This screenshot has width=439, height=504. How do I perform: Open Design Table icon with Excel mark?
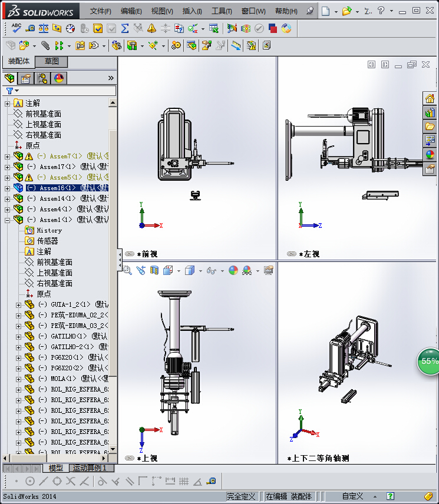pyautogui.click(x=213, y=28)
